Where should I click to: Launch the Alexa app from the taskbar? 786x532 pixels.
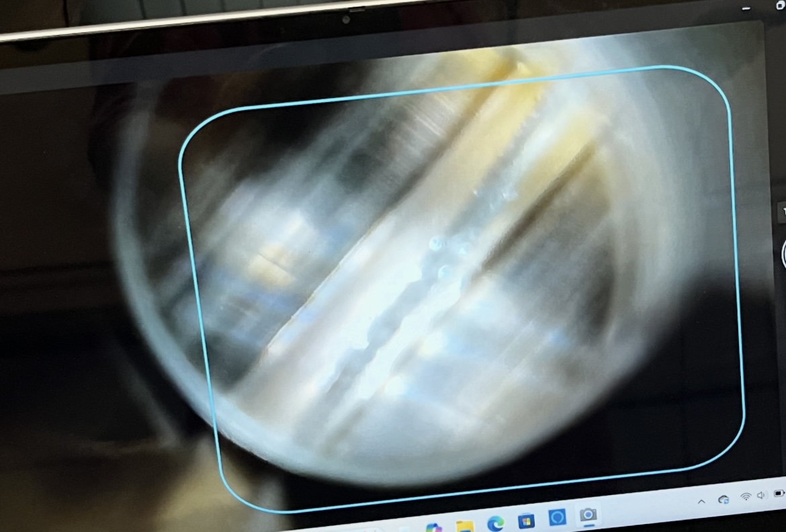click(x=557, y=517)
